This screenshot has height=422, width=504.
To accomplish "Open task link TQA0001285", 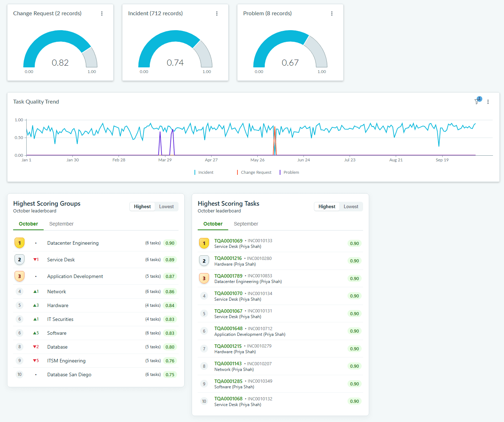I will click(x=228, y=381).
